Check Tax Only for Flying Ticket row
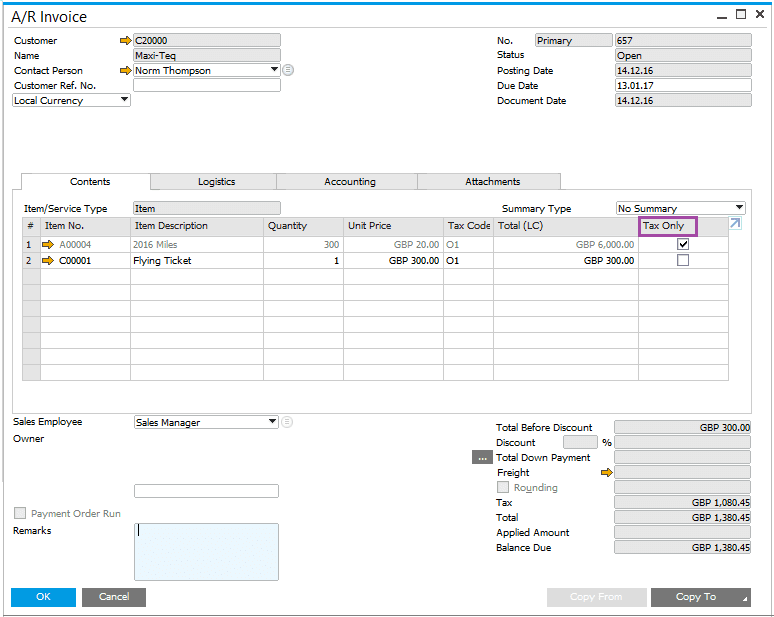This screenshot has width=774, height=617. 683,261
